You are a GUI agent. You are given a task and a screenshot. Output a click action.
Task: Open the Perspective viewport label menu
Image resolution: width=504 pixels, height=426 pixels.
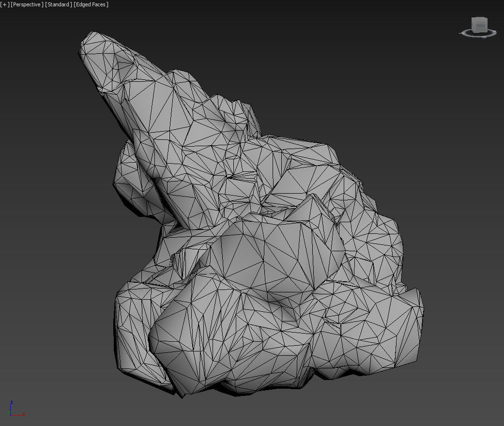[27, 4]
